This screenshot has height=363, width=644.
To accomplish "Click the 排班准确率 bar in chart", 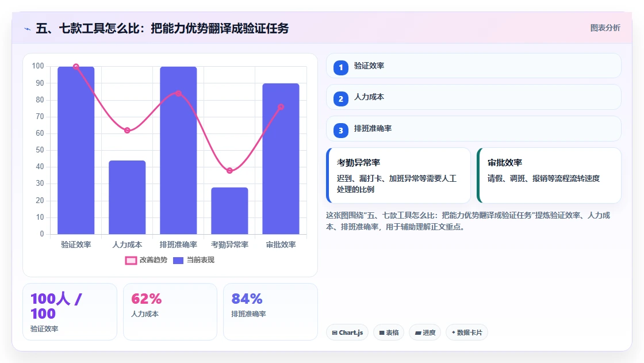I will pos(178,151).
